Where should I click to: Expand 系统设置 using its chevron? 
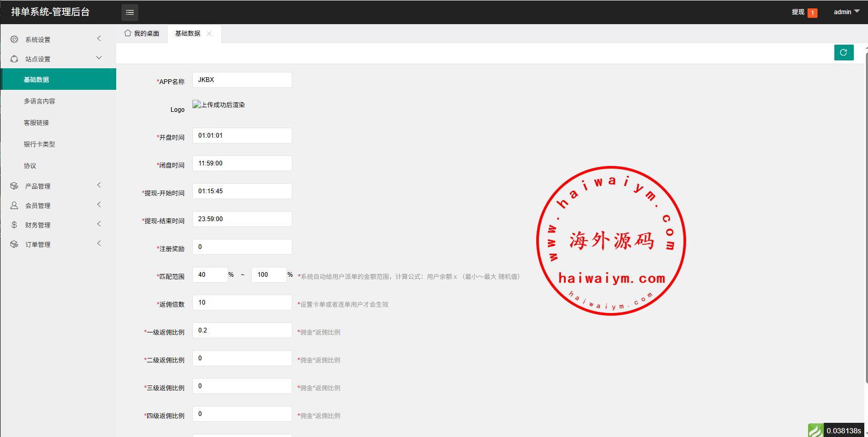coord(99,39)
